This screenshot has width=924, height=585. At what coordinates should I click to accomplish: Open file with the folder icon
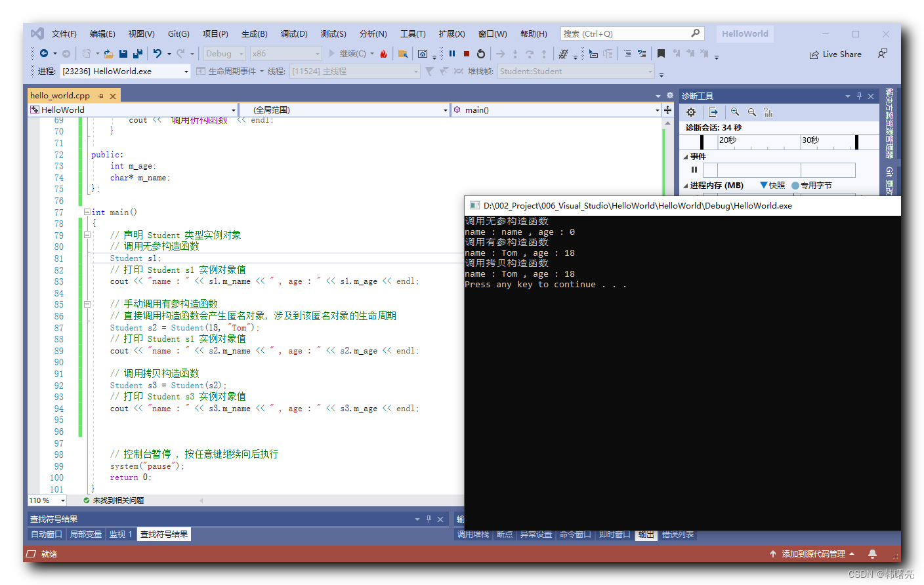108,54
